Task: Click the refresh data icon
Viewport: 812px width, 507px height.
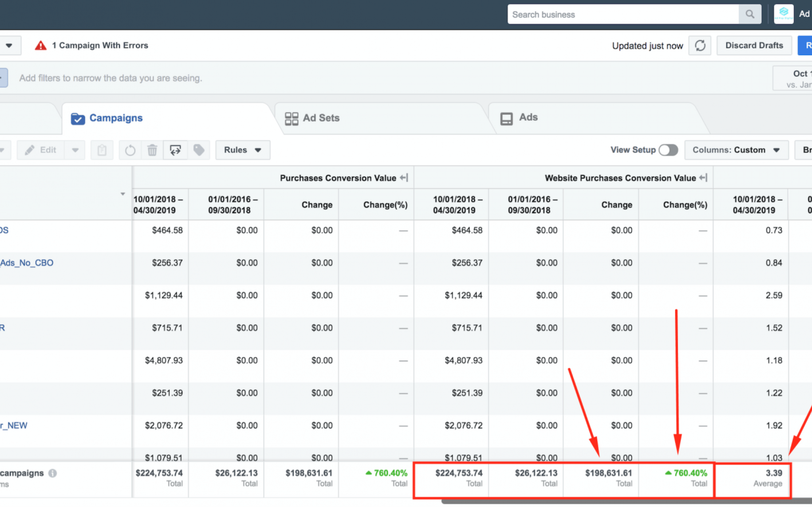Action: (700, 46)
